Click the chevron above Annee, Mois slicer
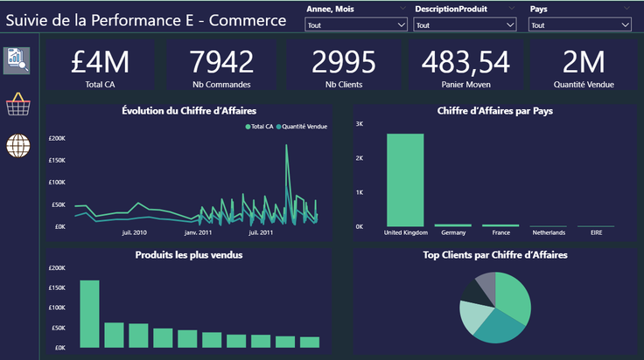This screenshot has width=644, height=360. tap(402, 8)
